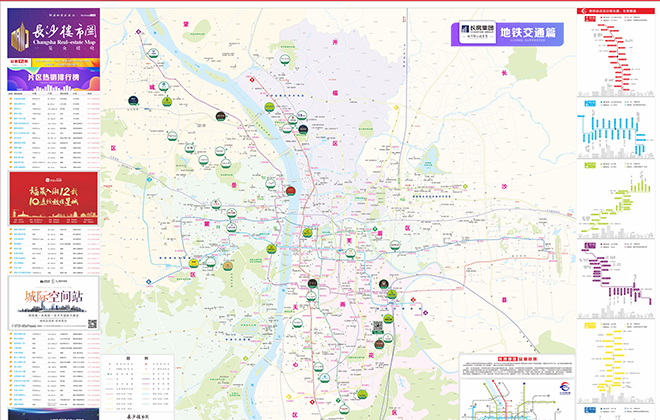Viewport: 660px width, 420px height.
Task: Click the pink 望 district character
Action: 186,24
